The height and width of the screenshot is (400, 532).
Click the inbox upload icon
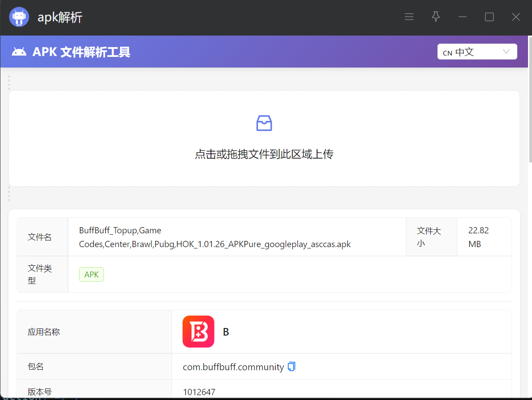pos(264,123)
